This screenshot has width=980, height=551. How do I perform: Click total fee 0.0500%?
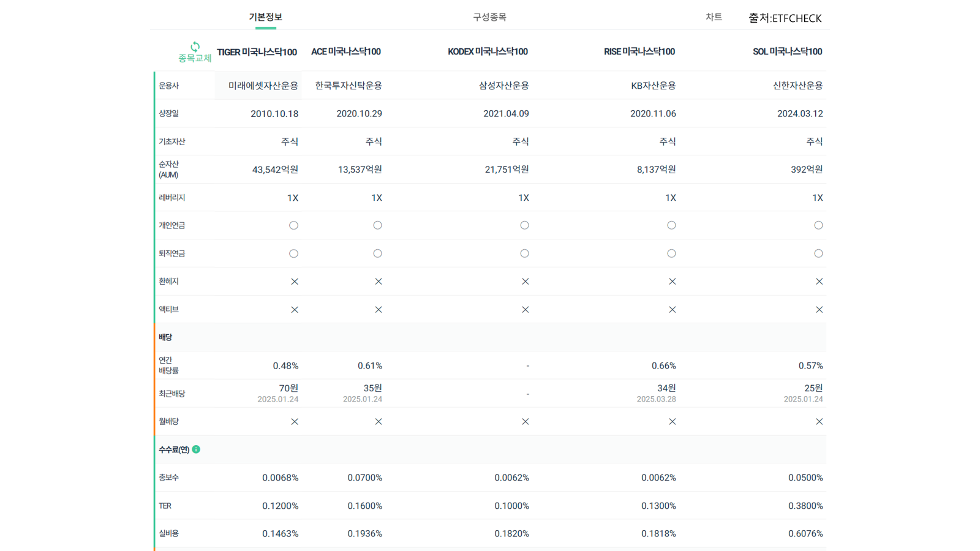[806, 478]
